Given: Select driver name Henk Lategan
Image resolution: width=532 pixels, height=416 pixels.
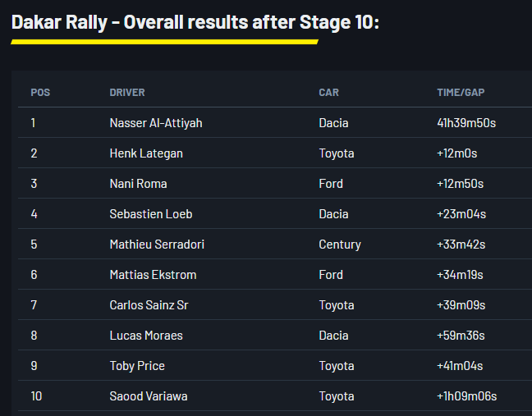Looking at the screenshot, I should pyautogui.click(x=146, y=153).
